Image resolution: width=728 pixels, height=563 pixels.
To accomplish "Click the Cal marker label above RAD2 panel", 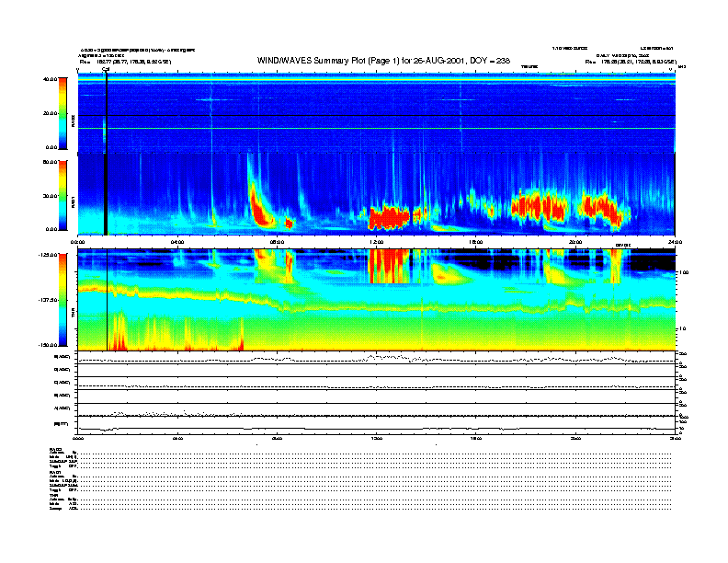I will click(x=106, y=70).
